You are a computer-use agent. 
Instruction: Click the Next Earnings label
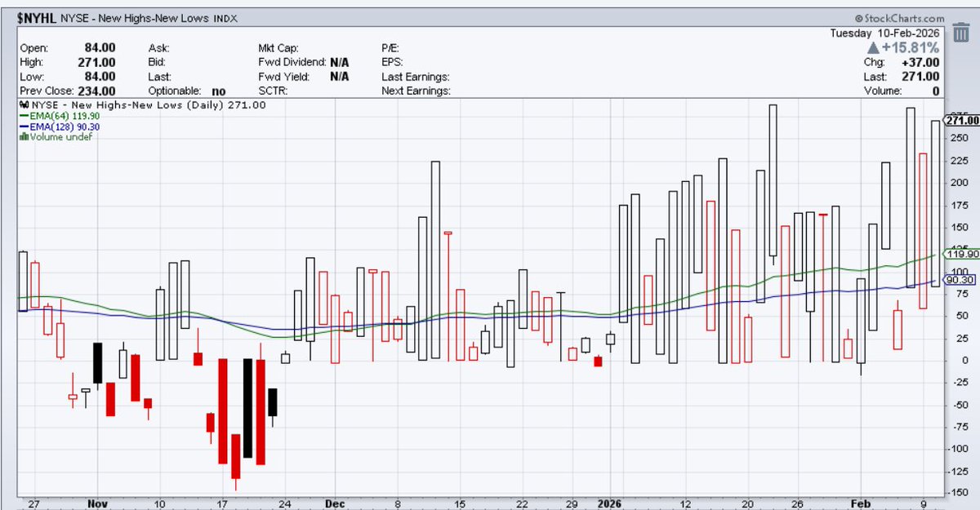pyautogui.click(x=416, y=91)
